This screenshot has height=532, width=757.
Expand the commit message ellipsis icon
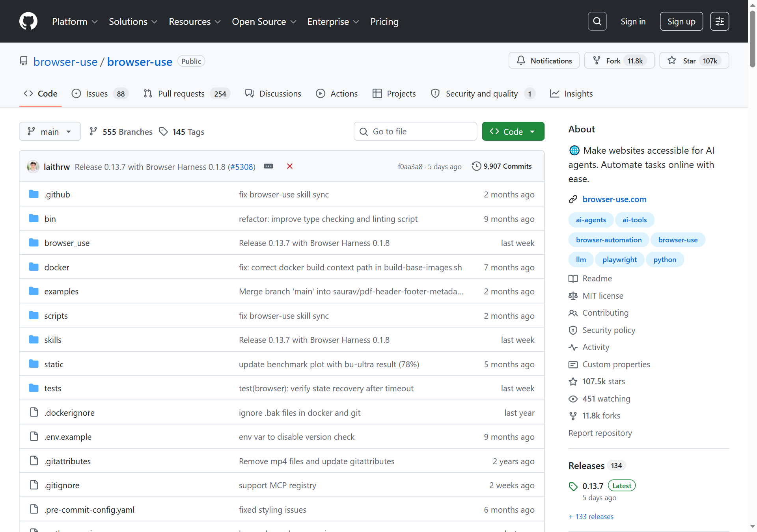click(x=268, y=166)
